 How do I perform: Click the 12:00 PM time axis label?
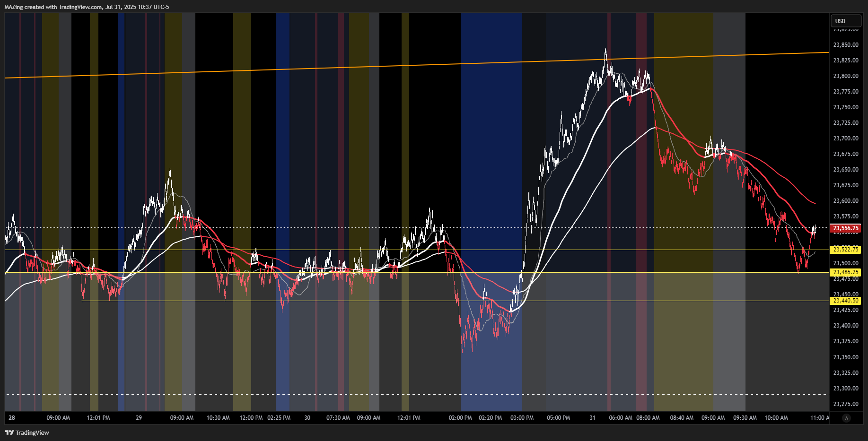pyautogui.click(x=251, y=418)
